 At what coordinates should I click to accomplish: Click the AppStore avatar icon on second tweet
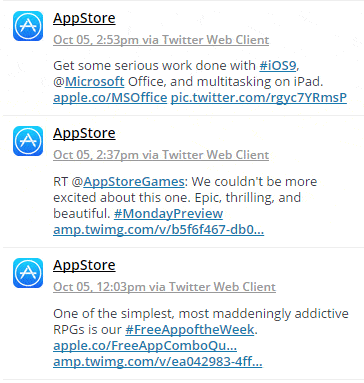point(28,141)
